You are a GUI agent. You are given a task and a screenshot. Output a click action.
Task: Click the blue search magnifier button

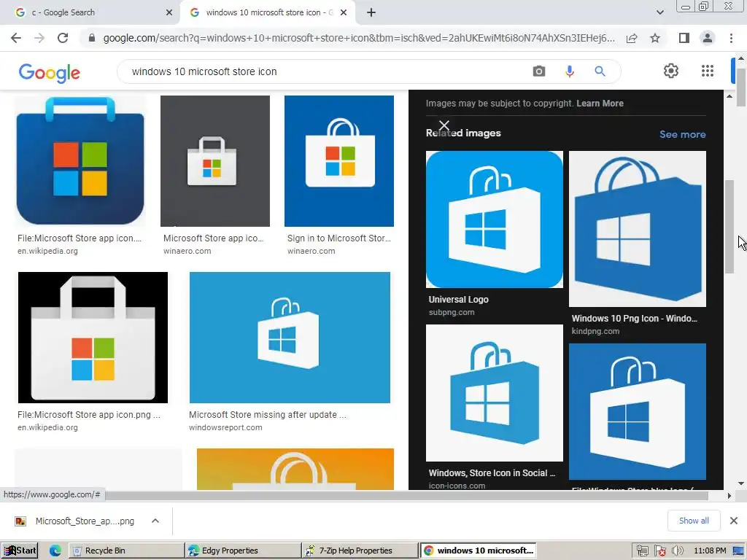(600, 71)
